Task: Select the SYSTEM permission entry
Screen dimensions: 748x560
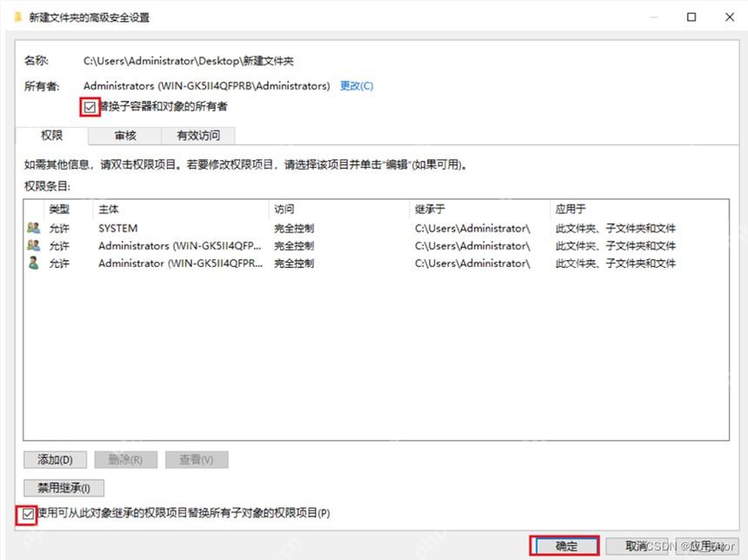Action: [x=376, y=228]
